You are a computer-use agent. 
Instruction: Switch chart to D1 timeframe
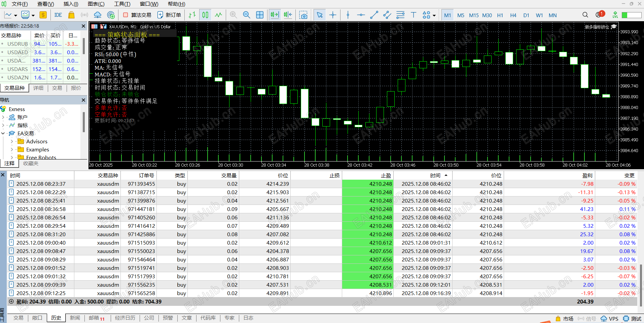click(x=526, y=15)
